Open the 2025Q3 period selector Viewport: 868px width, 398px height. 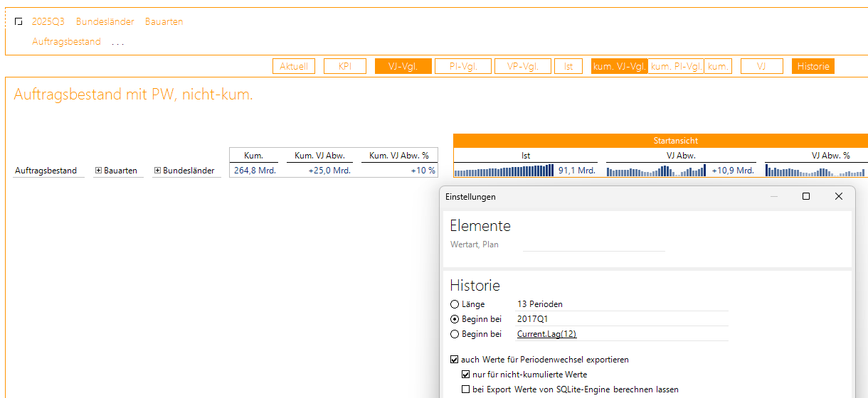(x=48, y=22)
